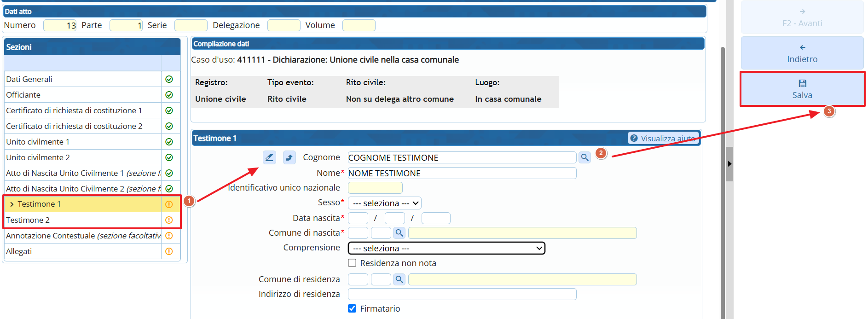This screenshot has width=868, height=319.
Task: Click the warning status icon for Testimone 2
Action: 169,220
